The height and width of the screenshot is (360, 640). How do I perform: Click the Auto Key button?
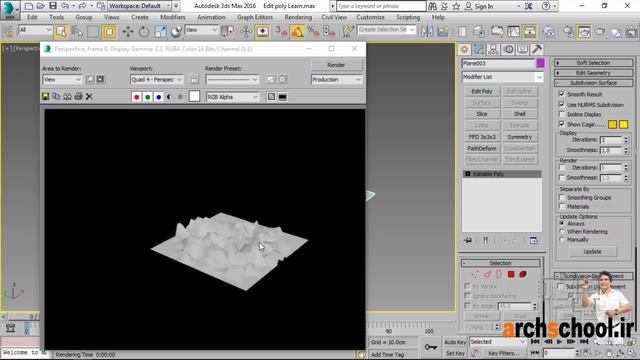click(455, 342)
